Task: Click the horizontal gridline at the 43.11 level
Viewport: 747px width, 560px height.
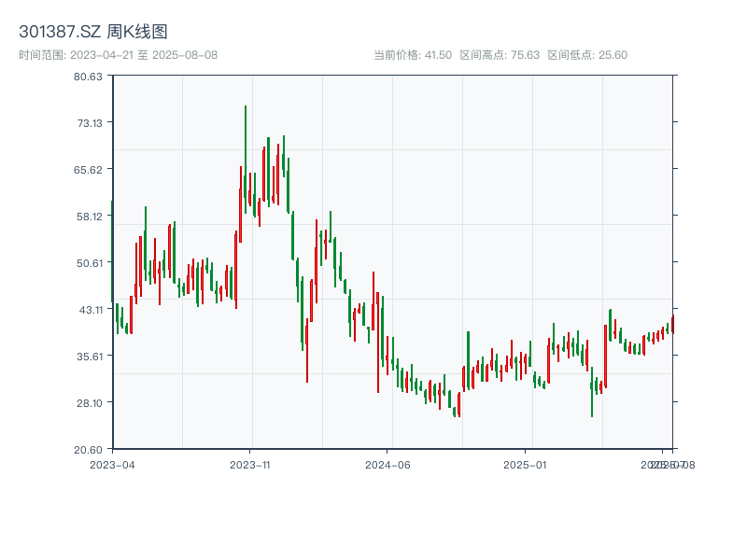Action: (x=373, y=311)
